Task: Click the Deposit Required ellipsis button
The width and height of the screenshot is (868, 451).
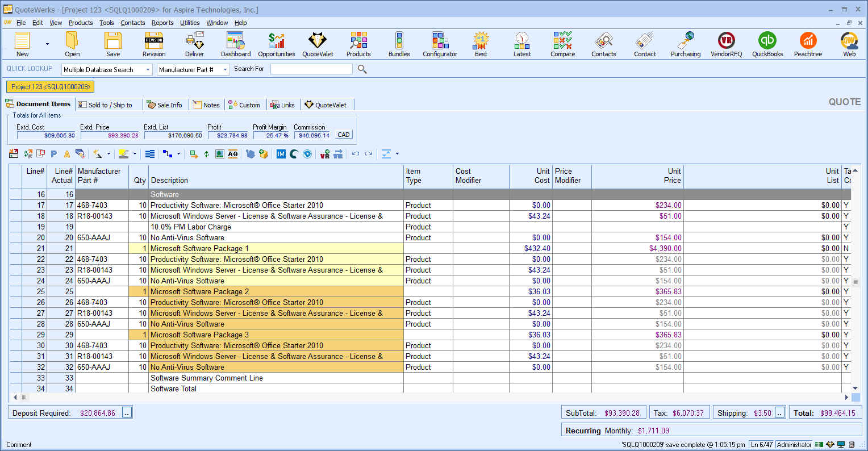Action: (x=127, y=413)
